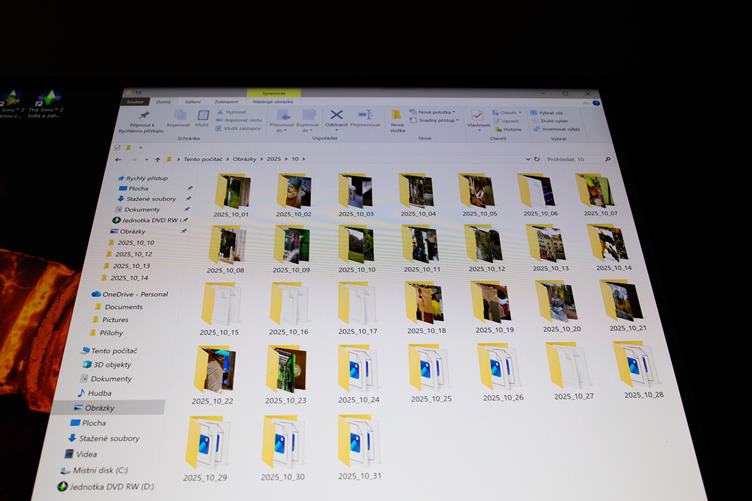752x501 pixels.
Task: Select Místní disk (C:) in navigation pane
Action: [x=100, y=469]
